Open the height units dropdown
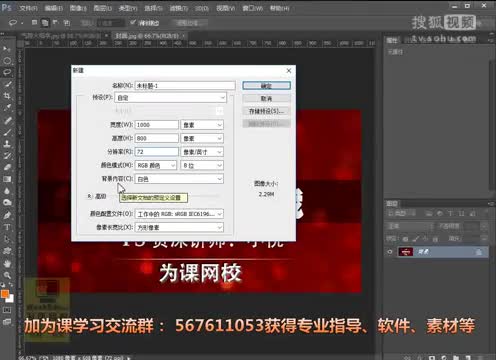This screenshot has width=496, height=360. click(x=202, y=138)
